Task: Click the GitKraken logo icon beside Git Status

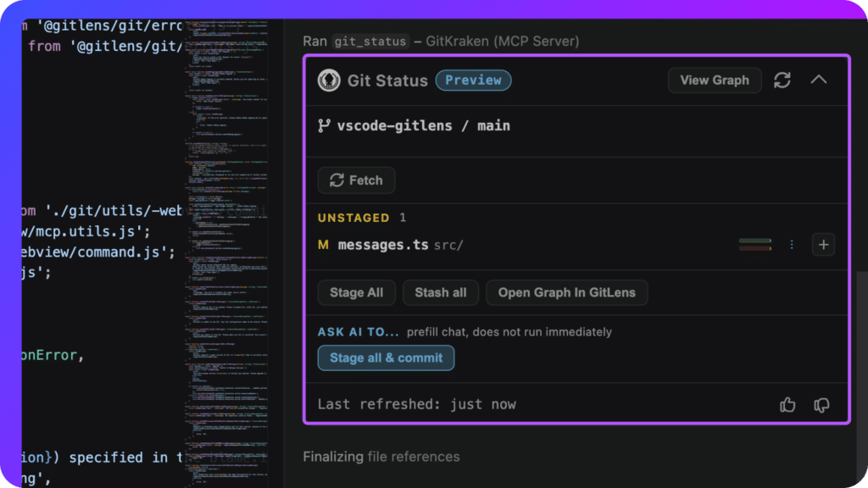Action: click(x=329, y=80)
